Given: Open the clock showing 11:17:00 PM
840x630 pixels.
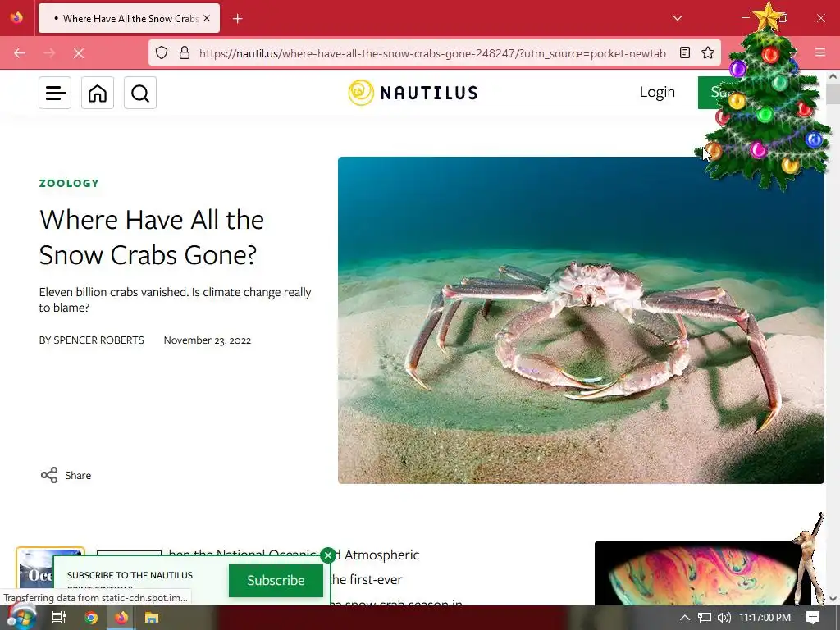Looking at the screenshot, I should (765, 618).
